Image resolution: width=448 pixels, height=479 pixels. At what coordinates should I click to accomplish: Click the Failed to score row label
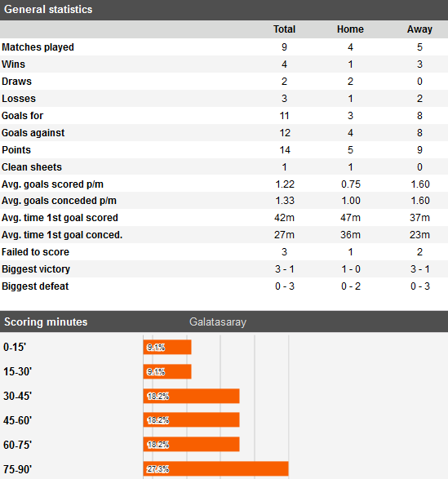pyautogui.click(x=35, y=252)
